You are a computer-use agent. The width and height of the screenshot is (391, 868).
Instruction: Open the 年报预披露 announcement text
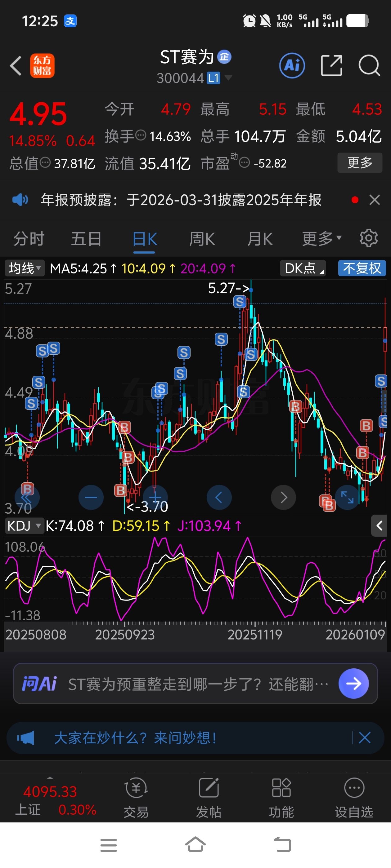[x=181, y=200]
